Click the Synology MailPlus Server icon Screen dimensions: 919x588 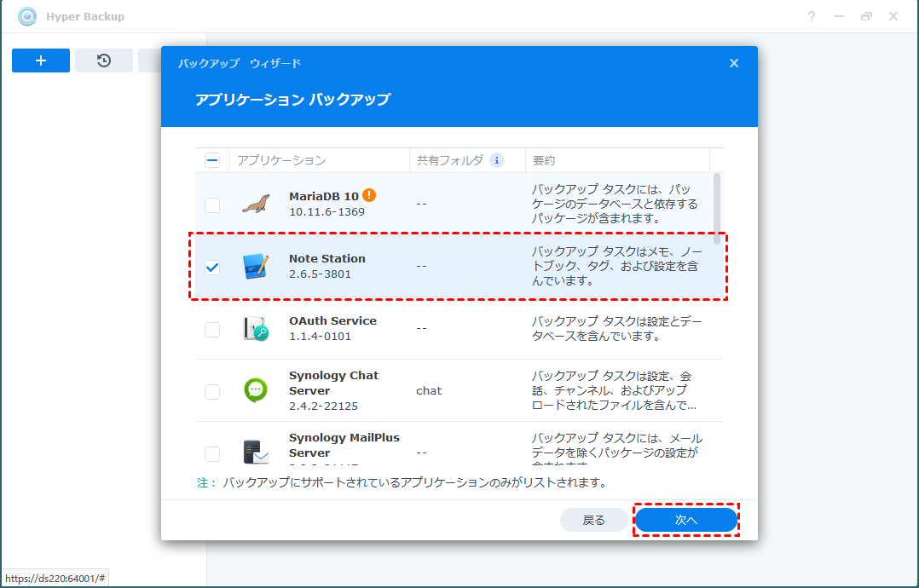coord(256,453)
